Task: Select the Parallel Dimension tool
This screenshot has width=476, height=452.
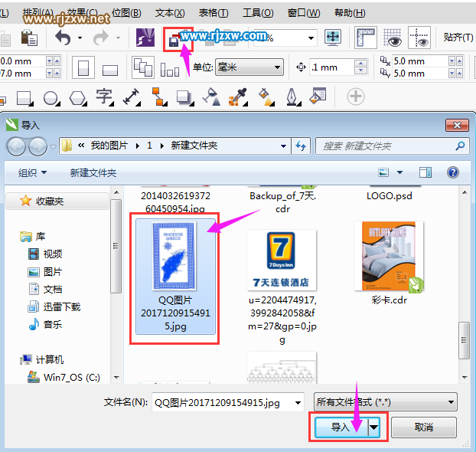Action: click(x=132, y=97)
